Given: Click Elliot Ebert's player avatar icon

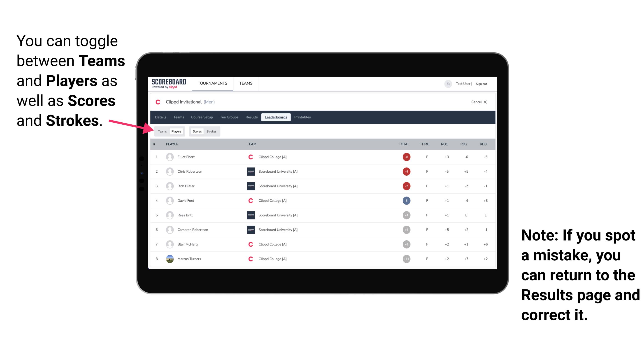Looking at the screenshot, I should (x=170, y=157).
